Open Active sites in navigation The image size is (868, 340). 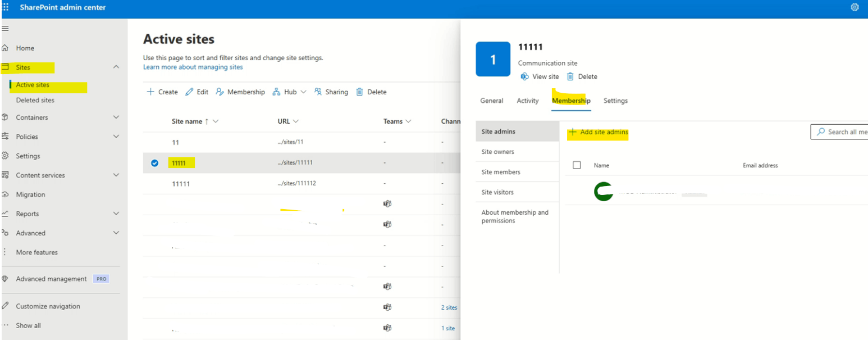[33, 85]
